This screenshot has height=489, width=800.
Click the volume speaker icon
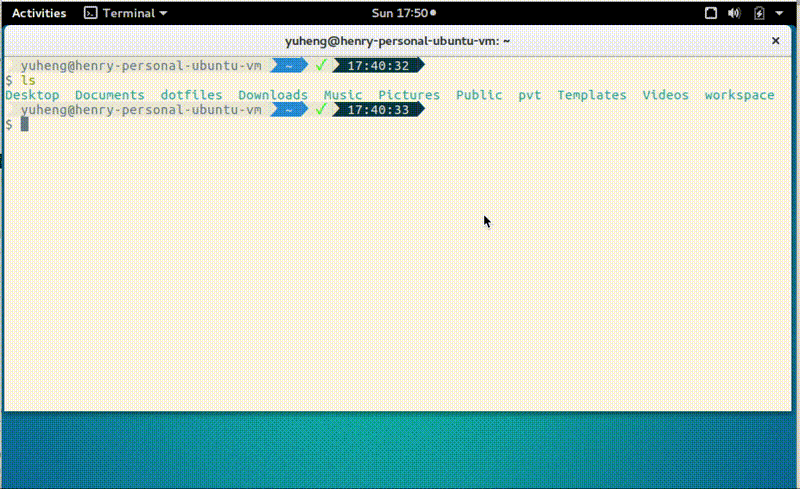point(735,13)
